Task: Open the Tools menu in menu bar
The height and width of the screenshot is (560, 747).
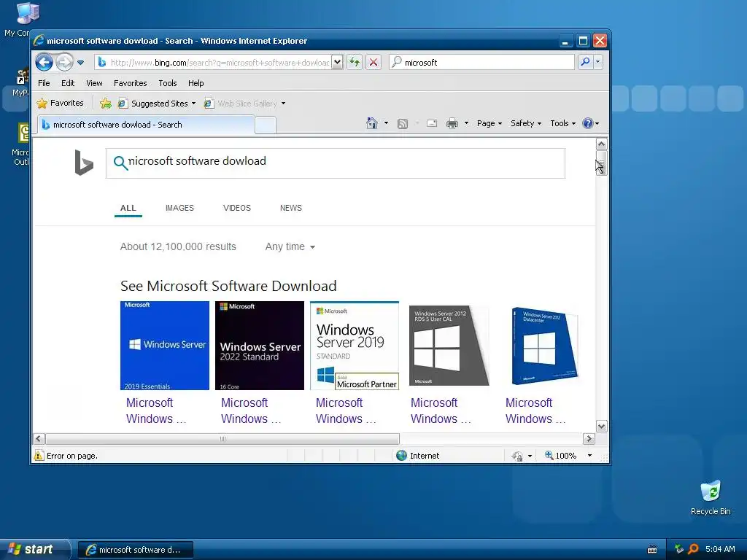Action: pyautogui.click(x=168, y=83)
